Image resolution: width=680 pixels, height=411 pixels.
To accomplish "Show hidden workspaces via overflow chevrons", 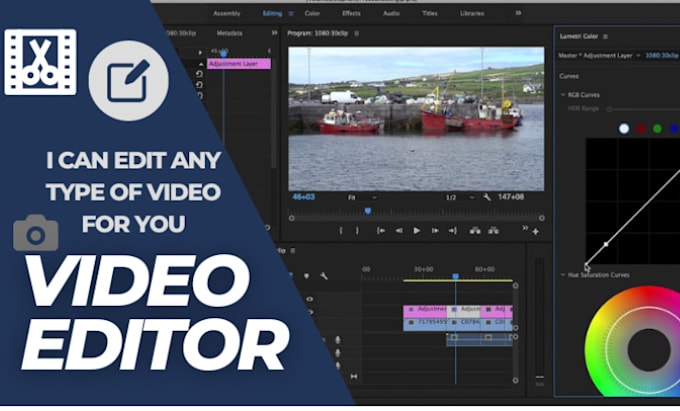I will (x=518, y=13).
